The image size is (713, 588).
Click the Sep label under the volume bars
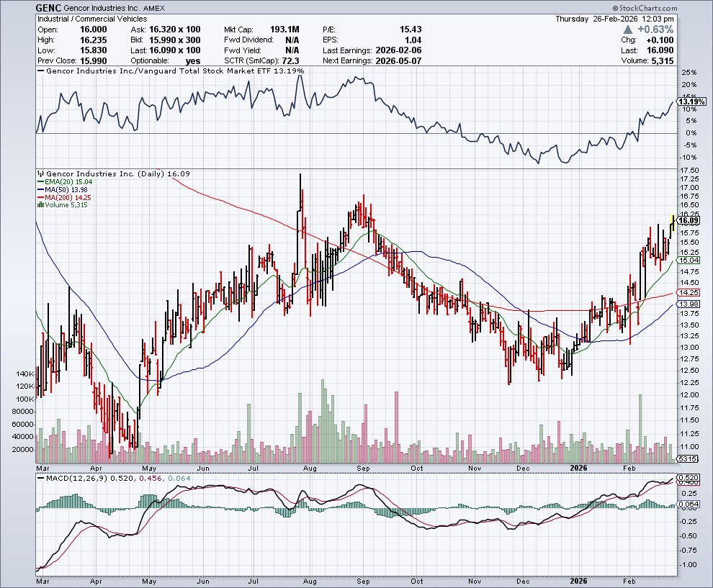[x=363, y=468]
